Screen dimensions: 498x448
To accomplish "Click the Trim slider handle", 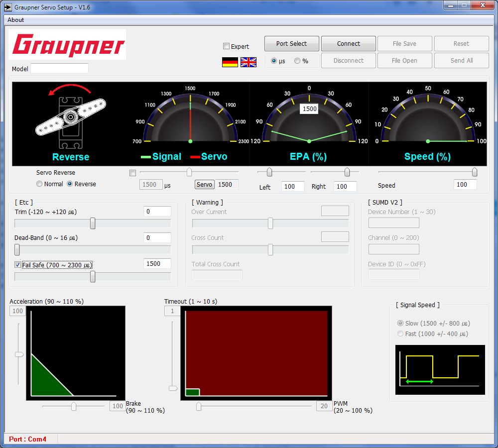I will (93, 223).
